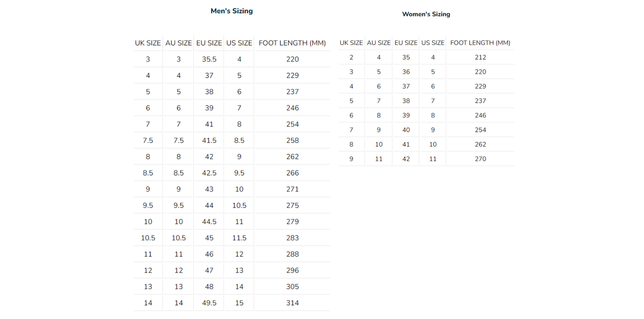
Task: Select the 41.5 EU size cell
Action: (x=209, y=141)
